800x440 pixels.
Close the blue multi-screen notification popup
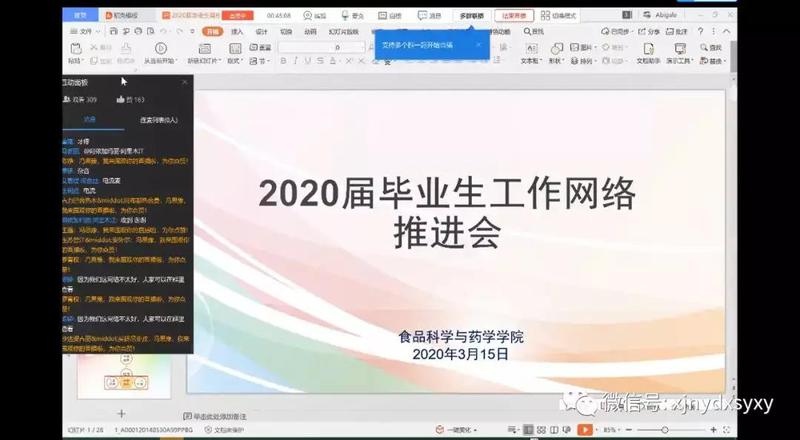[x=479, y=44]
